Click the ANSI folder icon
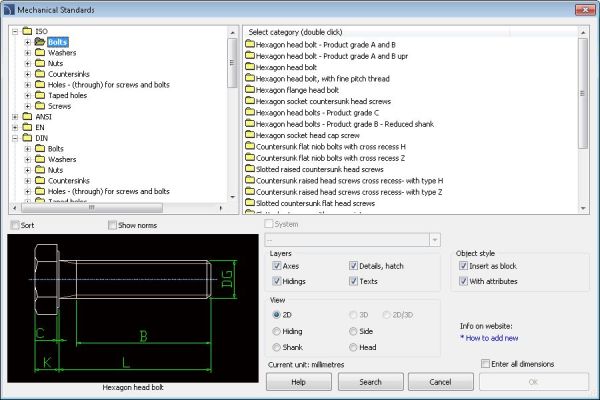The width and height of the screenshot is (600, 400). point(27,116)
